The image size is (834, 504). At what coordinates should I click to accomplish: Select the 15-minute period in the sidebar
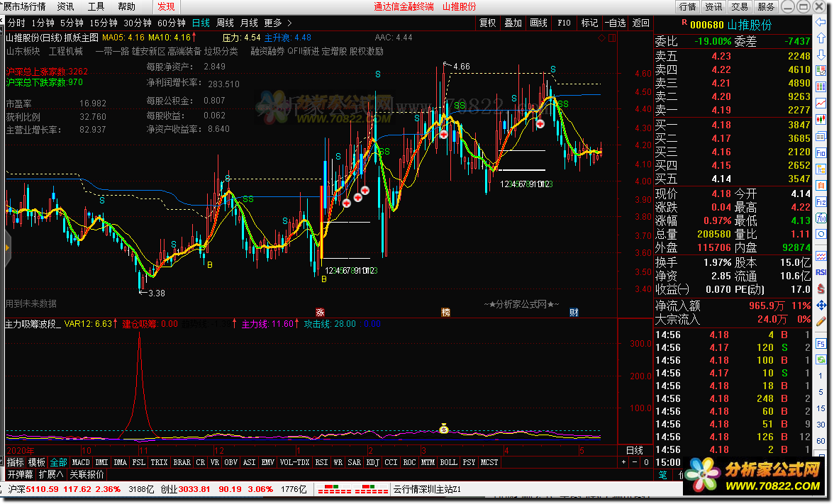click(x=821, y=408)
